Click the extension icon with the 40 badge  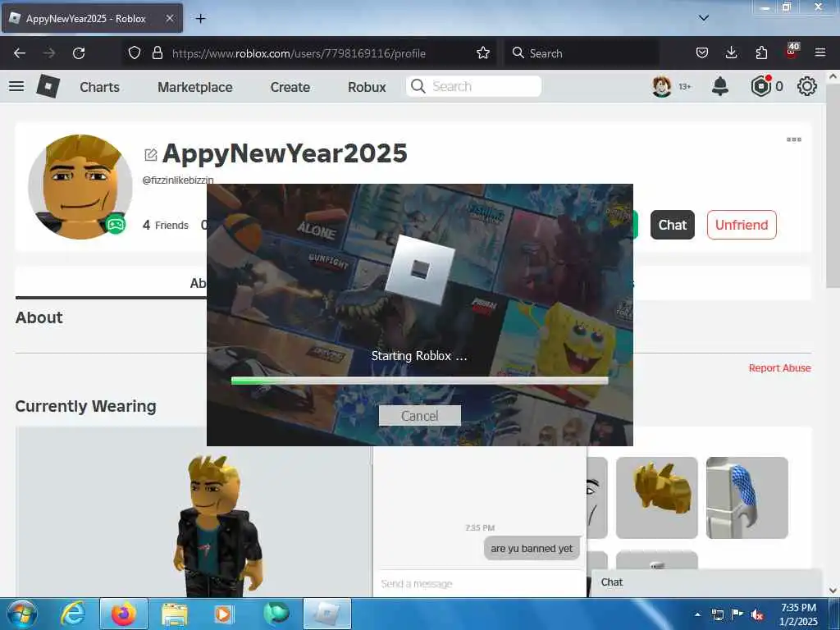(792, 51)
